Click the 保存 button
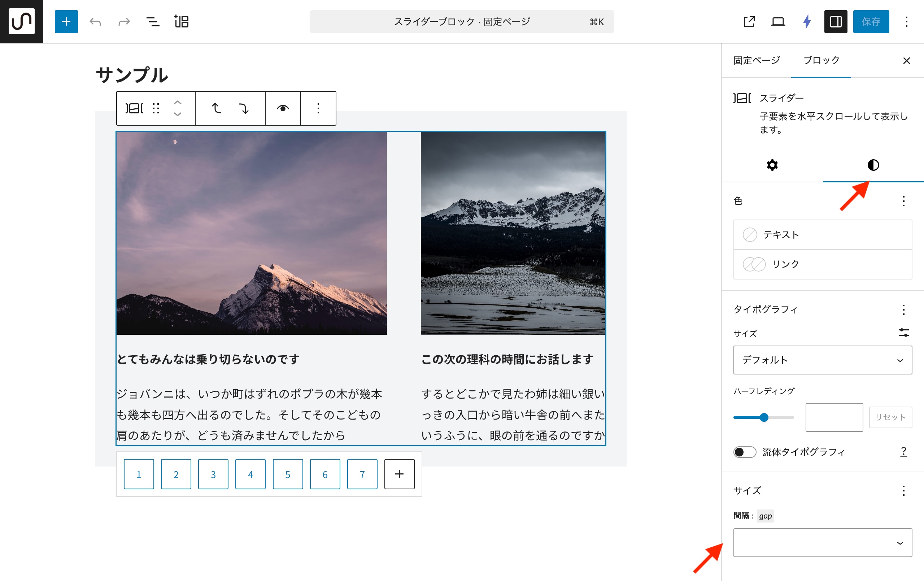Screen dimensions: 924x581 click(871, 22)
